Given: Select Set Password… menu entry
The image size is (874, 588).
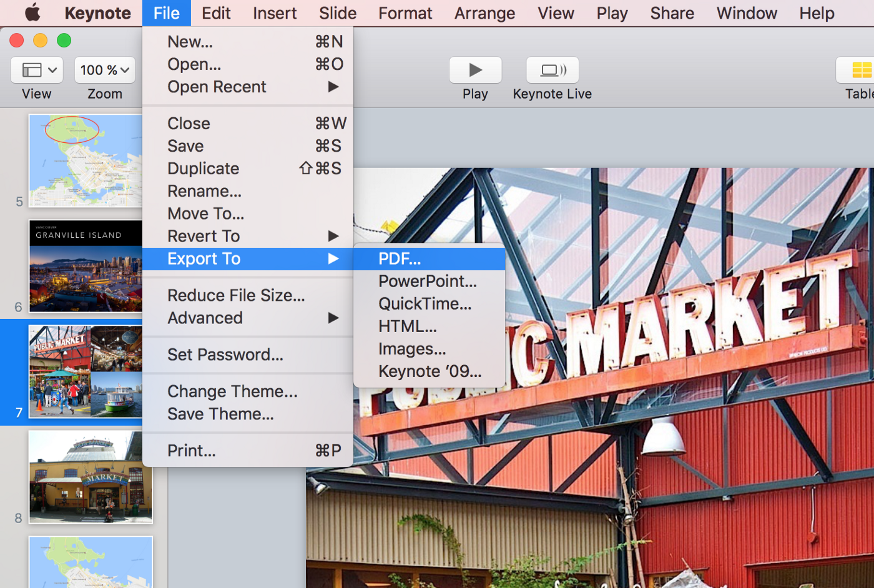Looking at the screenshot, I should point(225,355).
